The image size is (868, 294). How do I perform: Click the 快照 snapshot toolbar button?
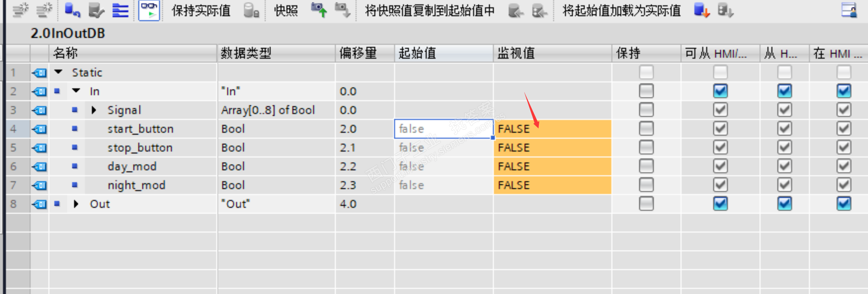[x=286, y=11]
